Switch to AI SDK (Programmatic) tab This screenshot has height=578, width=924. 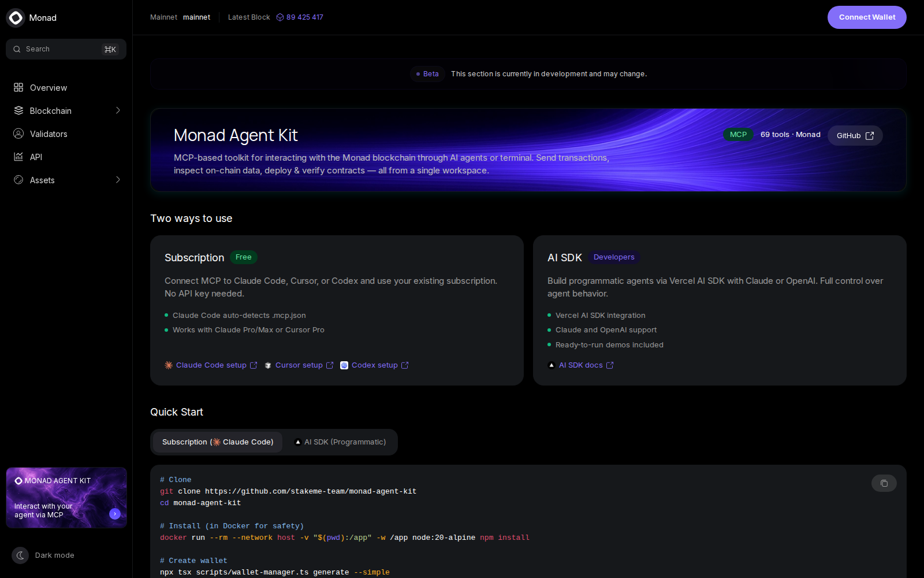[340, 442]
